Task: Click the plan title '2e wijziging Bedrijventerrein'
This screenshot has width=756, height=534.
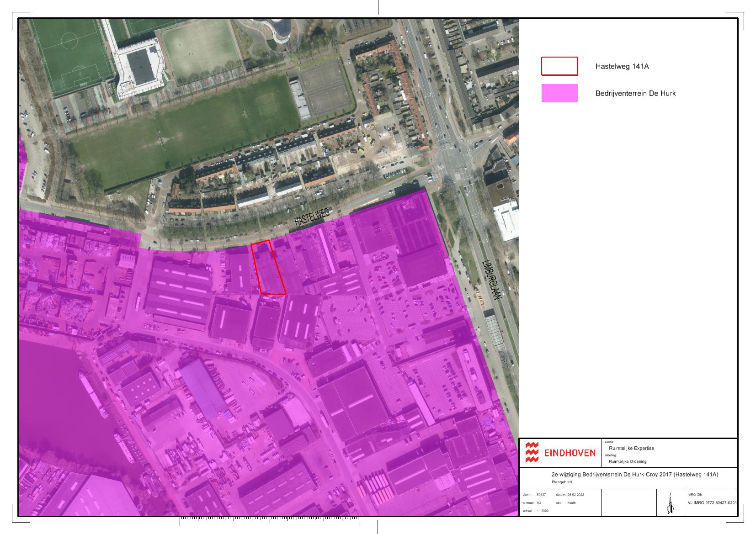Action: pos(635,475)
